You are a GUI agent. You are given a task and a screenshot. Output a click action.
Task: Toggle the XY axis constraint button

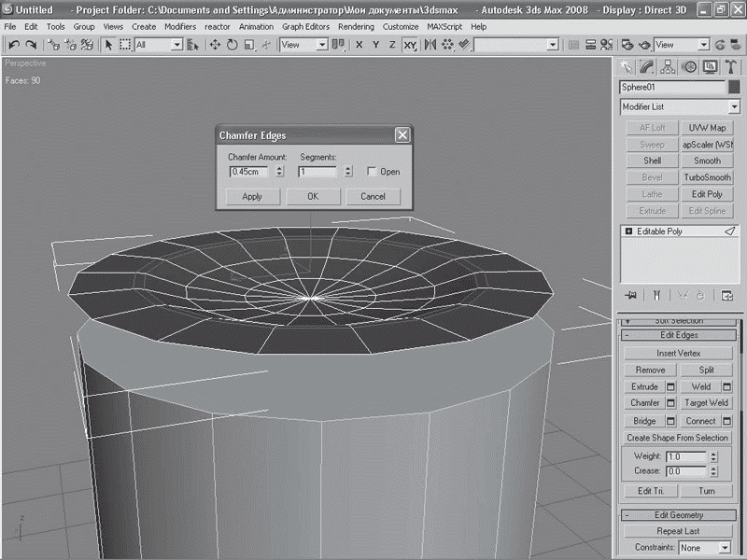coord(409,45)
